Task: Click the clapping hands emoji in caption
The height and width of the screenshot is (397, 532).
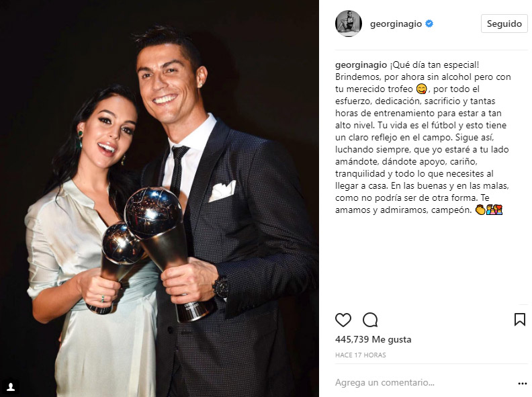Action: (x=480, y=210)
